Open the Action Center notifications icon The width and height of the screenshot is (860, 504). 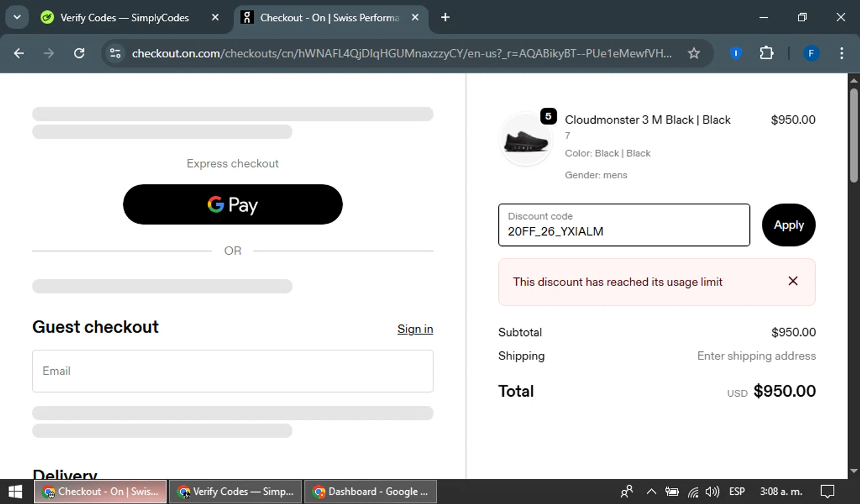click(827, 491)
